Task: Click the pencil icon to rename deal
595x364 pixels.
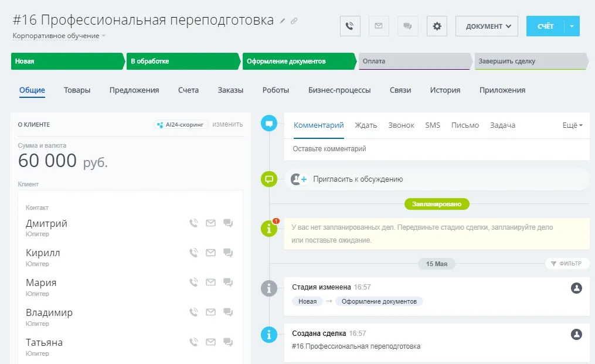Action: coord(283,21)
